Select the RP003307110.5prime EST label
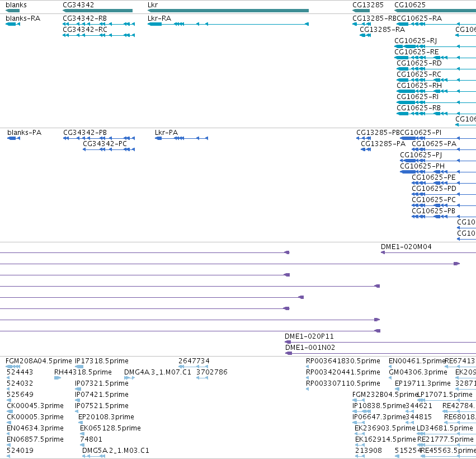This screenshot has height=459, width=476. 343,383
